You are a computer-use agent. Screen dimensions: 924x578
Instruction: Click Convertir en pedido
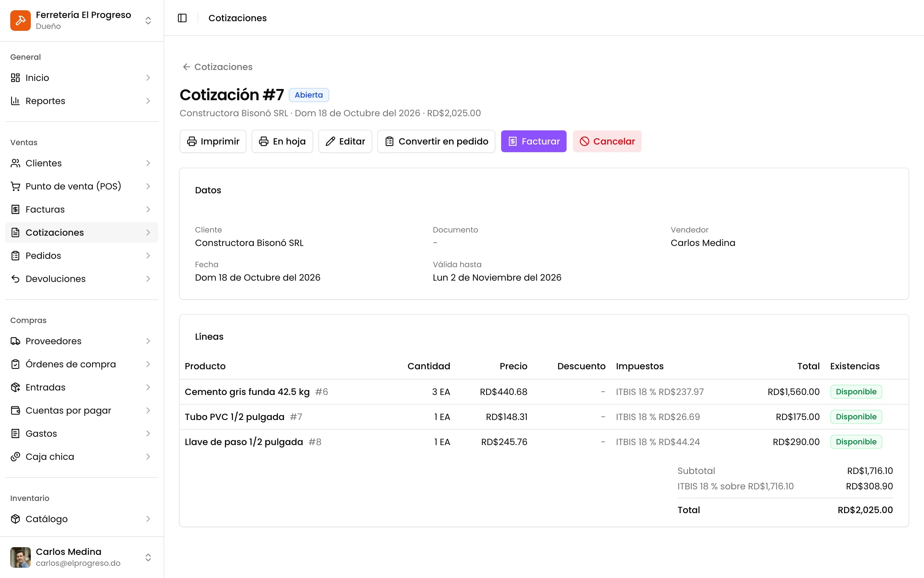click(x=436, y=141)
